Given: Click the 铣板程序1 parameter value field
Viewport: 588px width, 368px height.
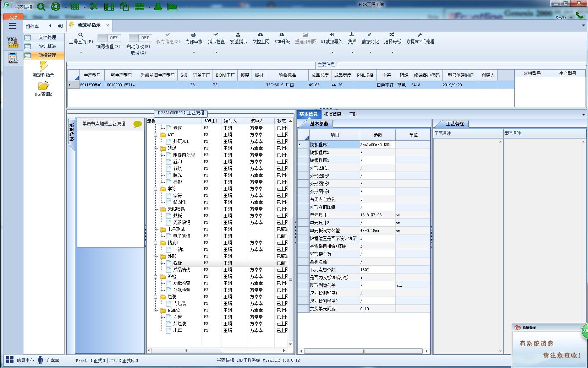Looking at the screenshot, I should [x=378, y=145].
